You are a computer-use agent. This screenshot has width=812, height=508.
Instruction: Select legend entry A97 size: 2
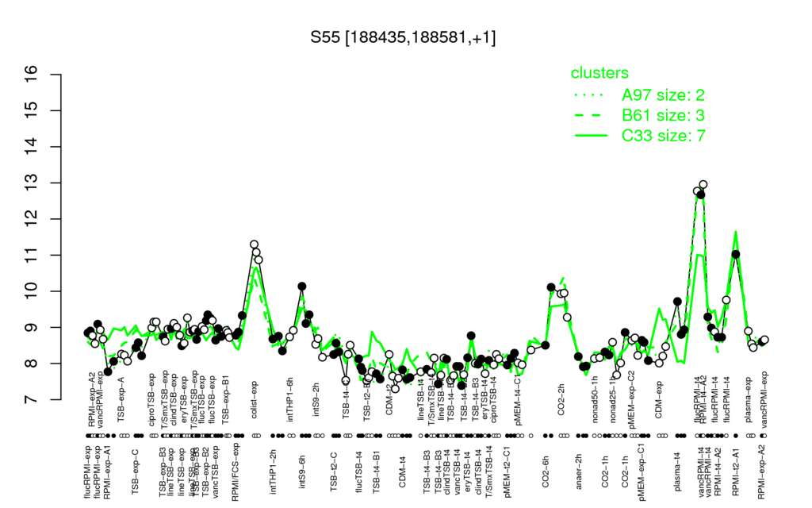pos(664,95)
